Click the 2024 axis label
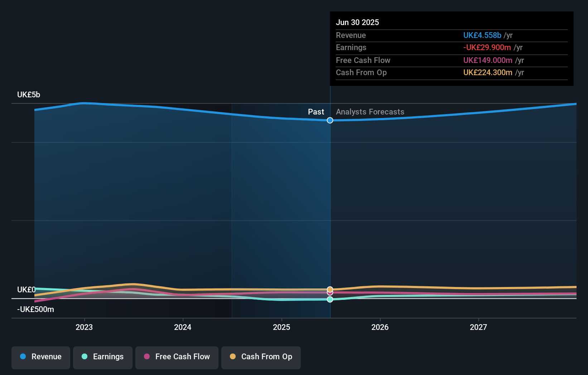 (x=183, y=327)
